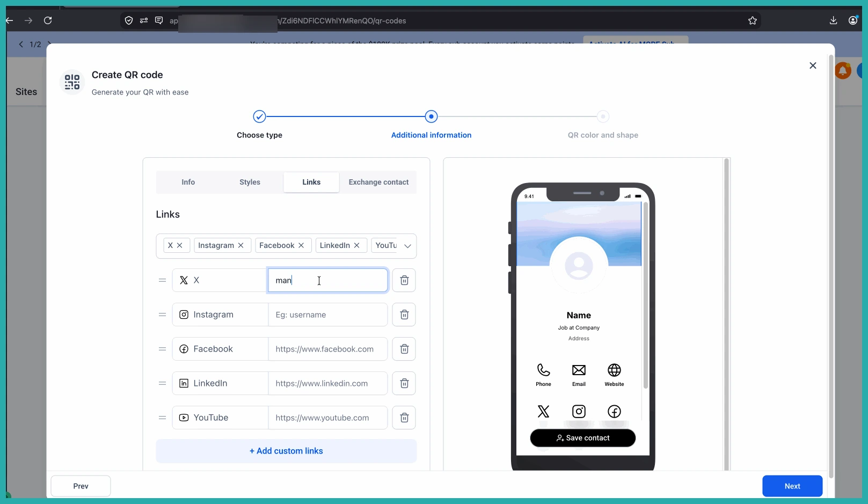
Task: Click the drag handle for YouTube row
Action: [x=162, y=418]
